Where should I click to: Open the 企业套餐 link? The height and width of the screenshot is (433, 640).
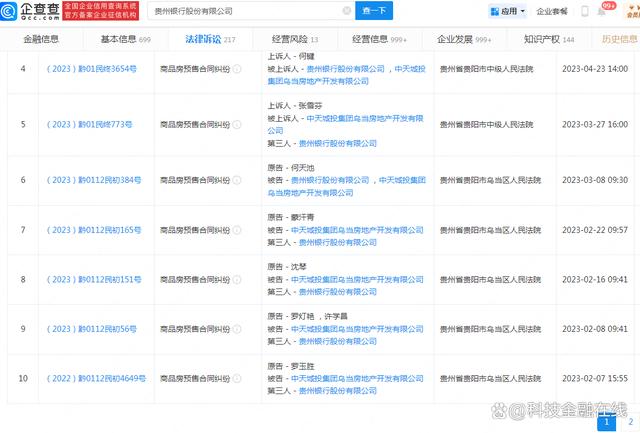coord(552,11)
